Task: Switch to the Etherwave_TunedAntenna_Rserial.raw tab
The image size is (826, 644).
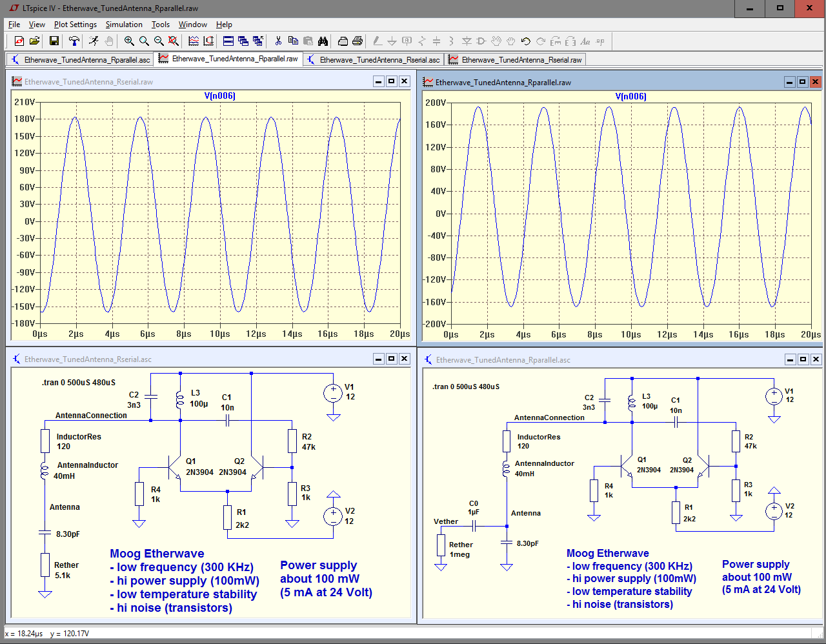Action: pos(521,60)
